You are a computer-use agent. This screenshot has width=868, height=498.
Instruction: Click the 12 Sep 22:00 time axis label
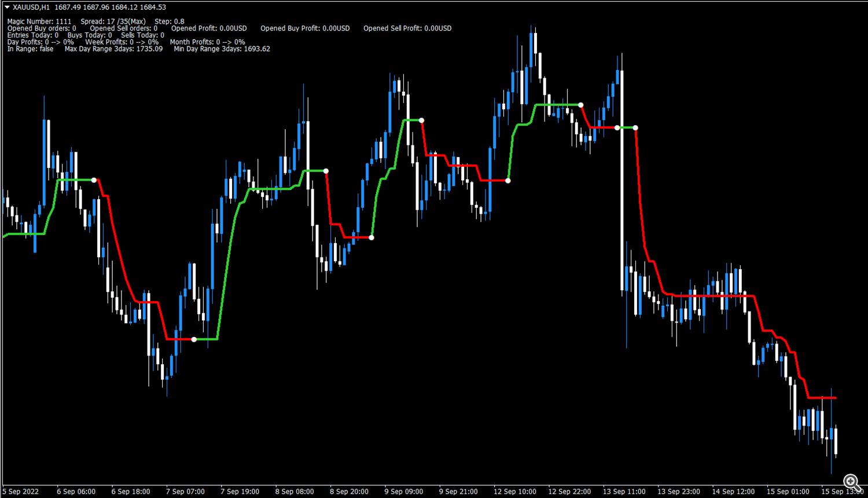tap(569, 492)
